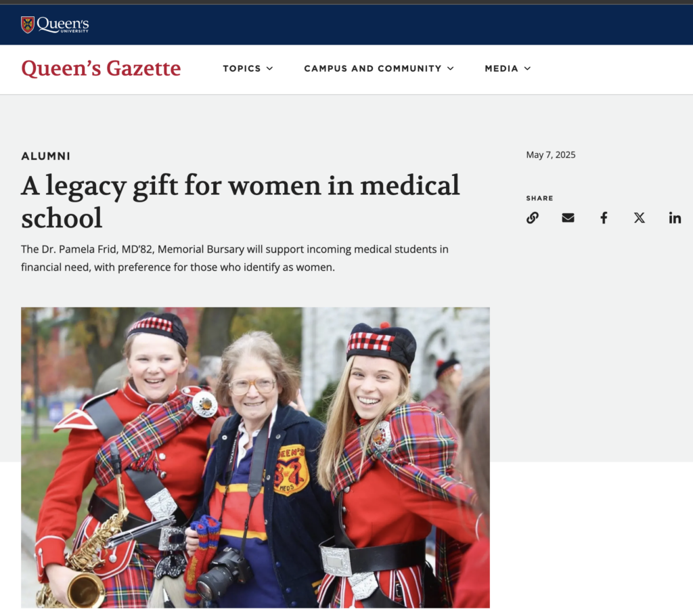Share article on LinkedIn
The height and width of the screenshot is (616, 693).
pos(675,217)
